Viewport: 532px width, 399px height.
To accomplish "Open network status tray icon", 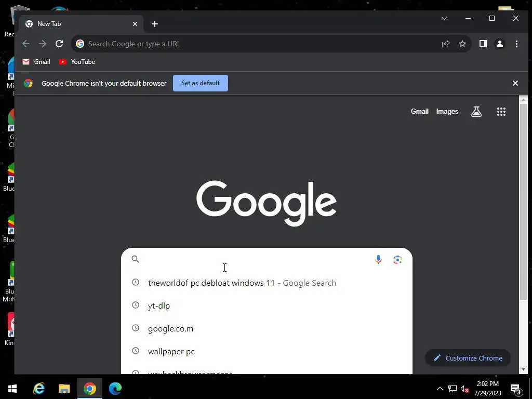I will [453, 389].
